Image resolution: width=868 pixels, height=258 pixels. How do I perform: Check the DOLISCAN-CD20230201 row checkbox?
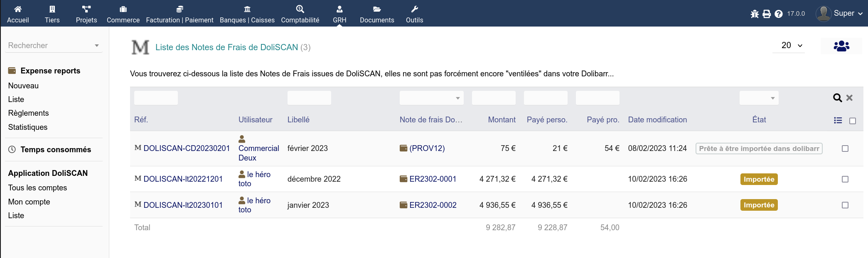click(845, 148)
